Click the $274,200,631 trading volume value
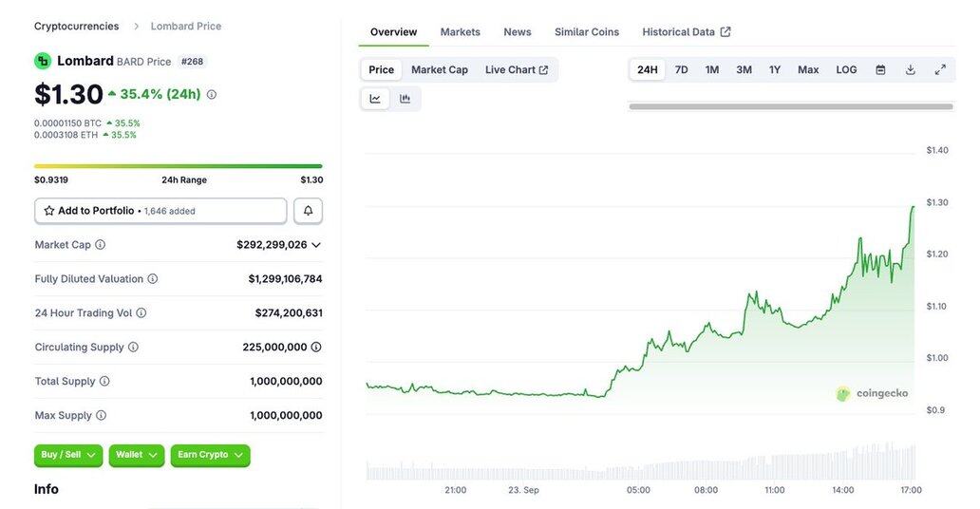980x509 pixels. tap(289, 312)
